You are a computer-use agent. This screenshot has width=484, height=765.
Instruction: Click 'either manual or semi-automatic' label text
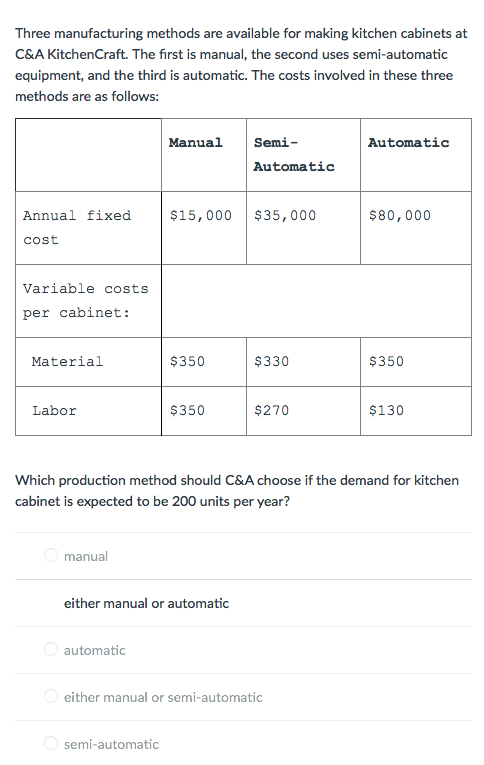163,698
